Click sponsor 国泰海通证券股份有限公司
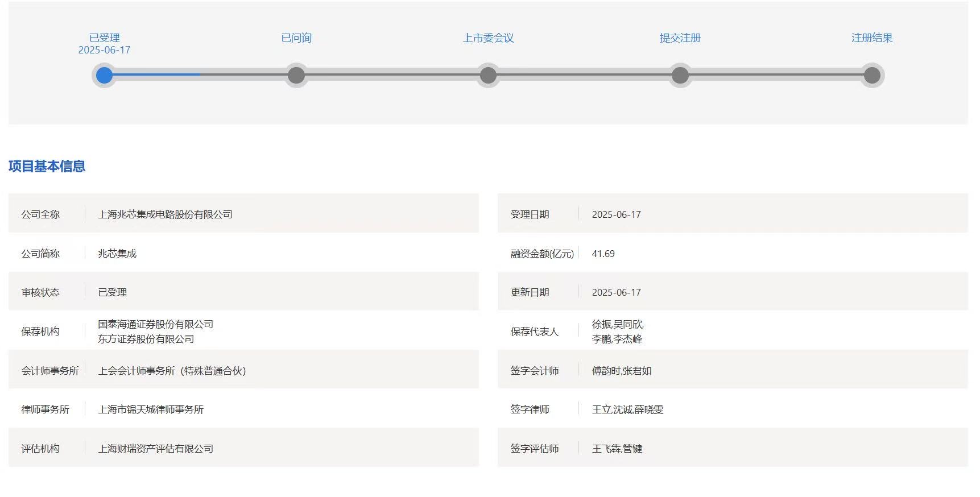Image resolution: width=980 pixels, height=497 pixels. 155,324
